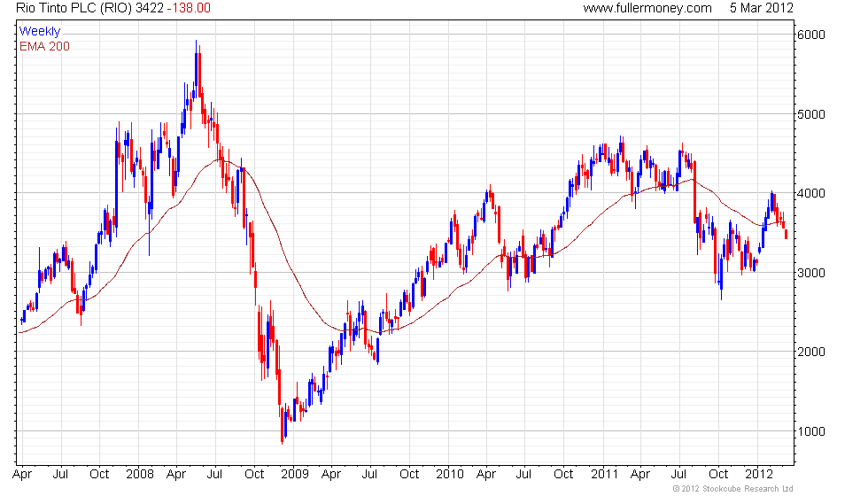Click the '5 Mar 2012' date
Screen dimensions: 868x496
click(761, 8)
